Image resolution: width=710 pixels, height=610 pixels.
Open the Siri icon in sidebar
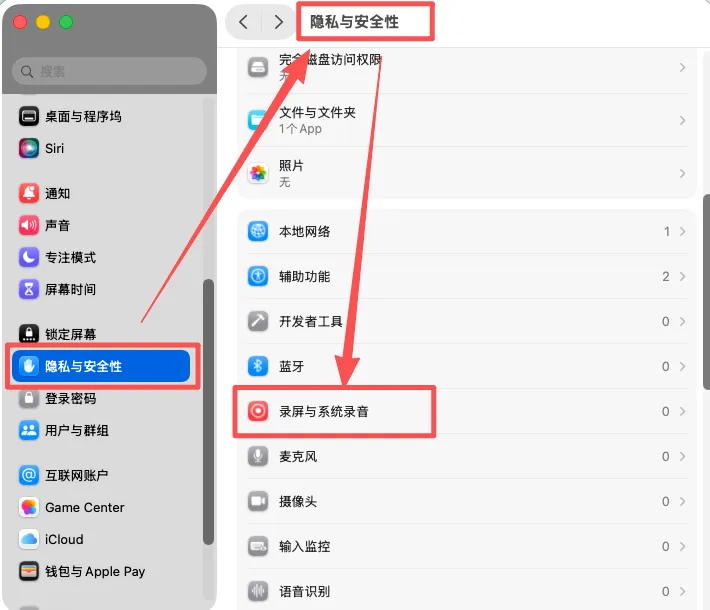pos(29,148)
